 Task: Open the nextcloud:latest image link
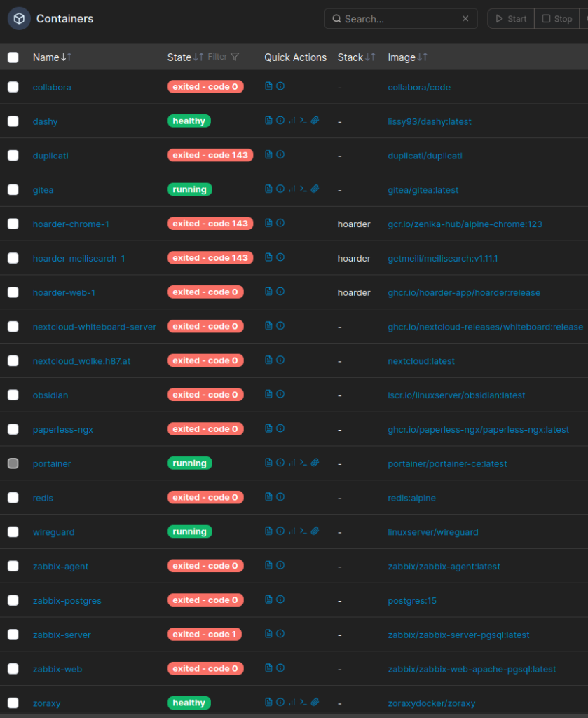(421, 361)
